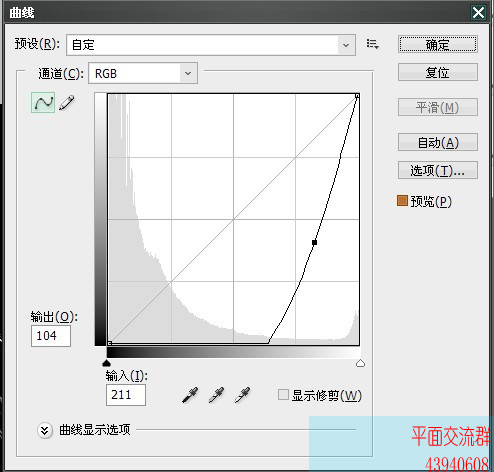Enable the 显示修剪(W) checkbox
This screenshot has width=494, height=472.
[x=283, y=395]
